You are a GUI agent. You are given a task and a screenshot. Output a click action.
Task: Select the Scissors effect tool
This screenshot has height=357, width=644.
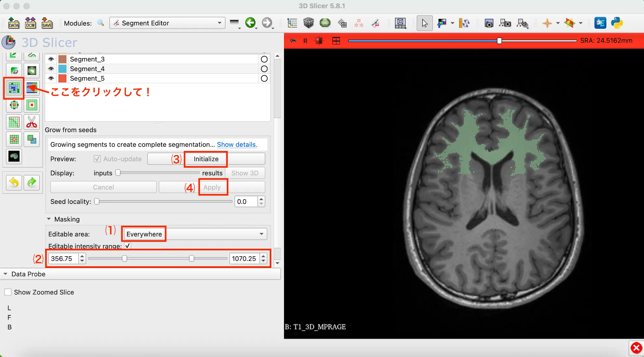(x=32, y=122)
